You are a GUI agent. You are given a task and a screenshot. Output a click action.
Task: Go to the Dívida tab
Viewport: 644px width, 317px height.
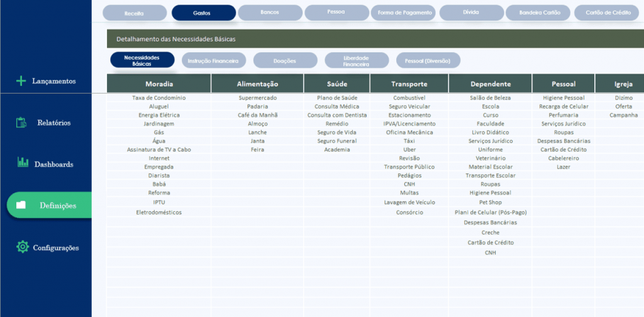pos(472,13)
